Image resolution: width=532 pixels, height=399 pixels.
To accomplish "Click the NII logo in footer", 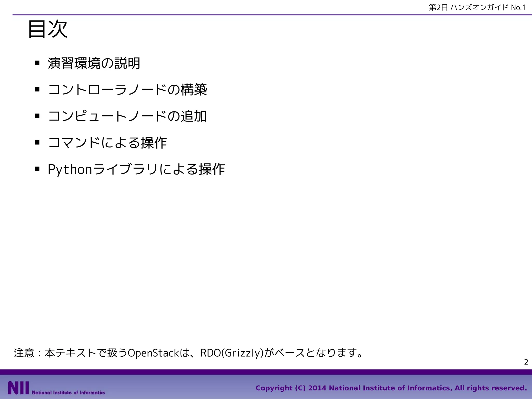I will [x=18, y=388].
